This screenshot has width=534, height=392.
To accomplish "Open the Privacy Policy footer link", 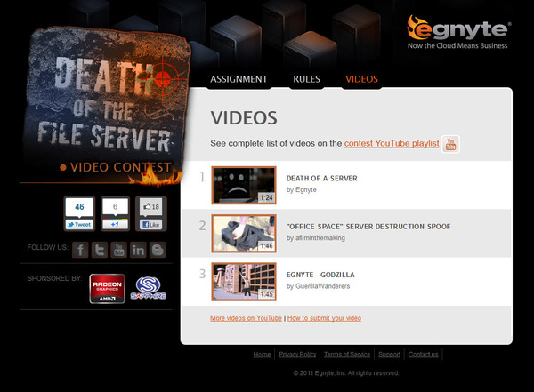I will pyautogui.click(x=297, y=355).
